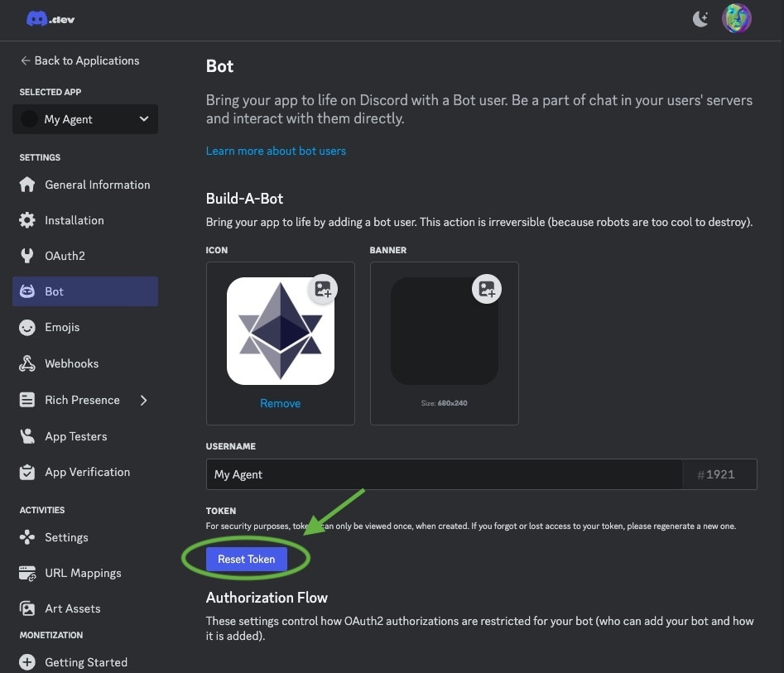Click the bot icon thumbnail
Screen dimensions: 784x673
[281, 331]
